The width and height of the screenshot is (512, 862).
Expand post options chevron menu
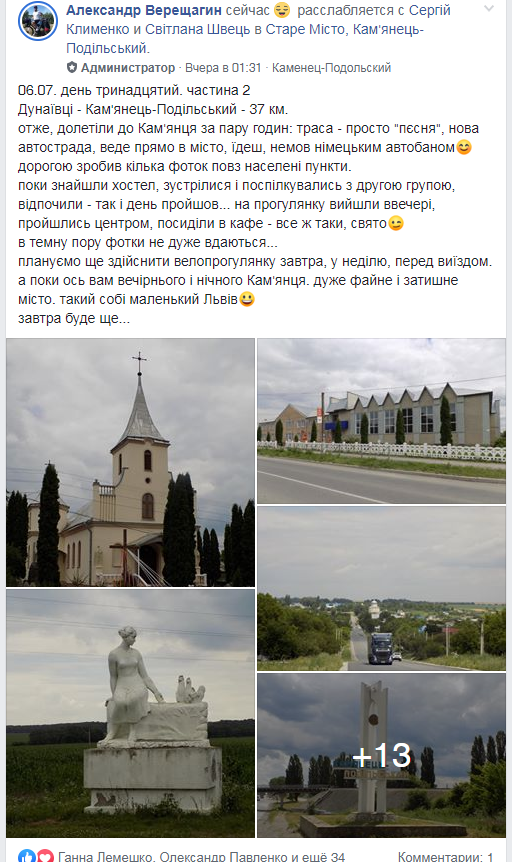click(x=489, y=8)
